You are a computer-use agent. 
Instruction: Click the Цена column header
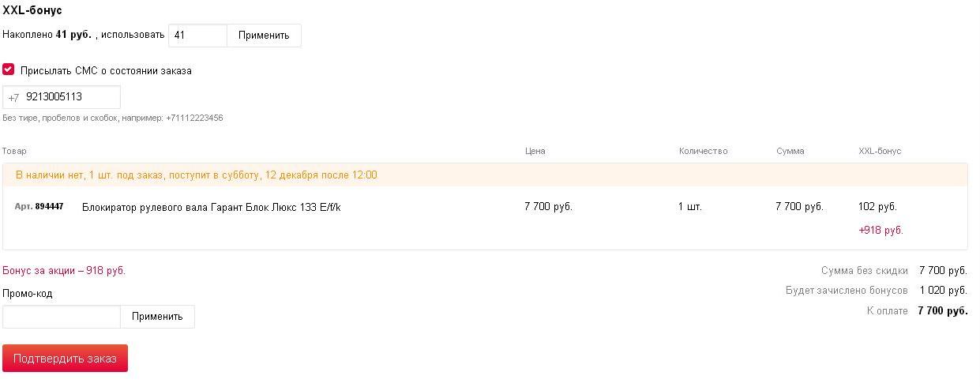click(x=535, y=151)
